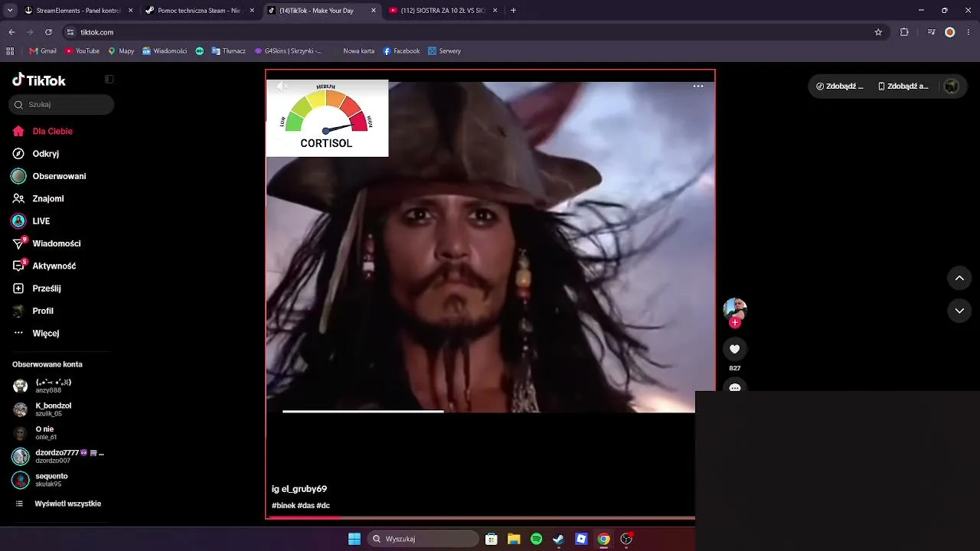The image size is (980, 551).
Task: Reload the current page
Action: click(48, 32)
